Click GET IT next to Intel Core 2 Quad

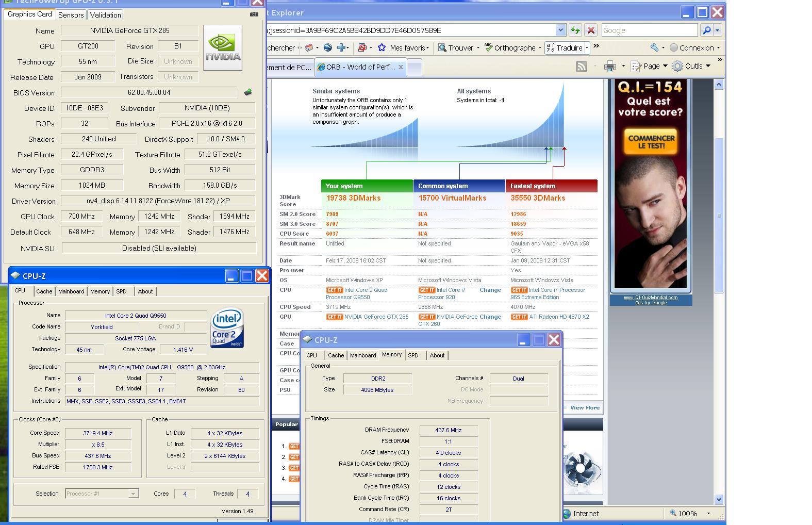tap(334, 290)
